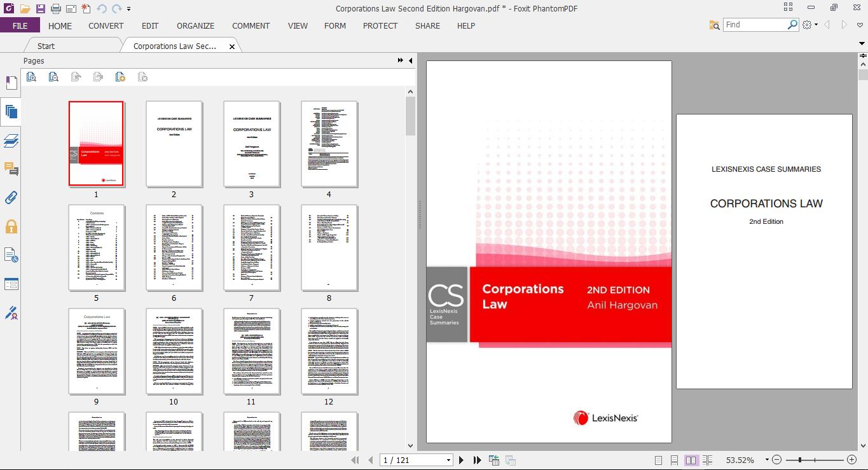Open the Layers panel in the sidebar
868x470 pixels.
[x=11, y=141]
